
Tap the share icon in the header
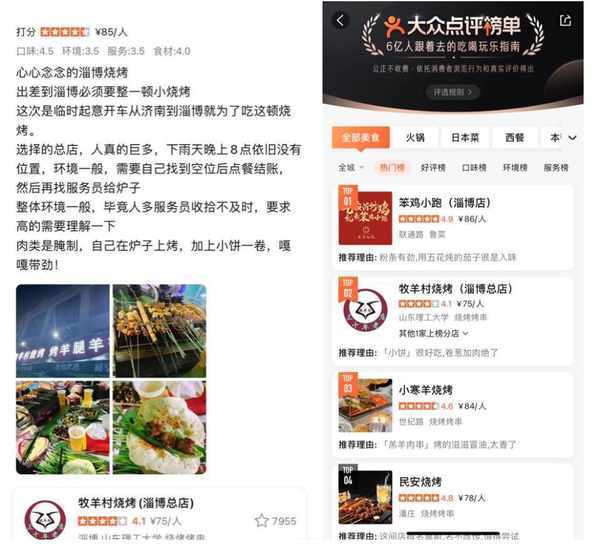[565, 20]
